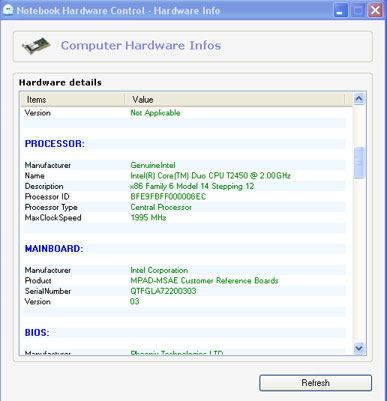The width and height of the screenshot is (387, 401).
Task: Click the vertical scrollbar thumb
Action: [x=359, y=163]
